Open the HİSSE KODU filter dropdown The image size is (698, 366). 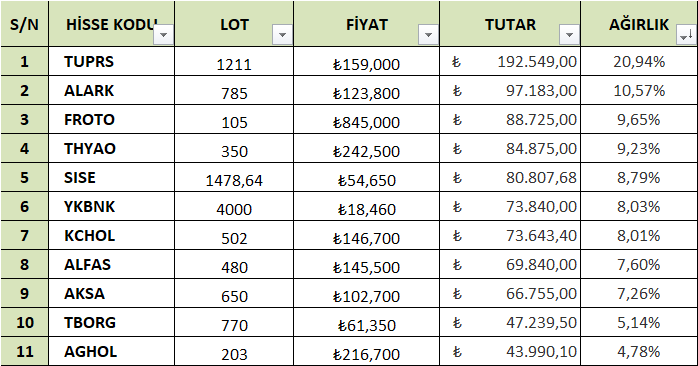163,34
